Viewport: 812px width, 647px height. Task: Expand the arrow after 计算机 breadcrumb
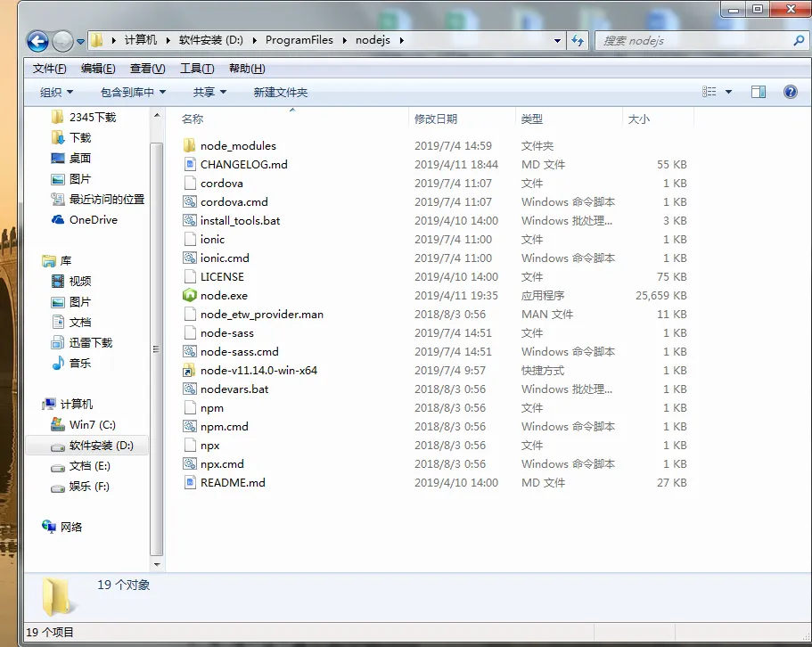[x=168, y=40]
